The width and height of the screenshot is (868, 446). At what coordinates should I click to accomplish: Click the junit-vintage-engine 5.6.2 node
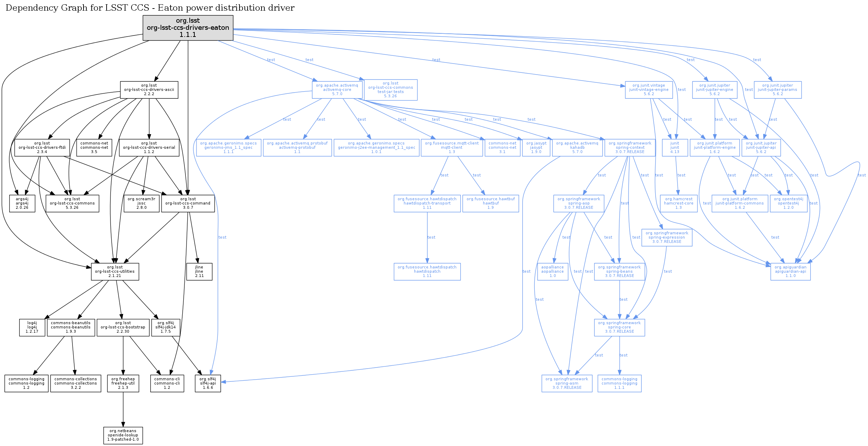click(649, 90)
